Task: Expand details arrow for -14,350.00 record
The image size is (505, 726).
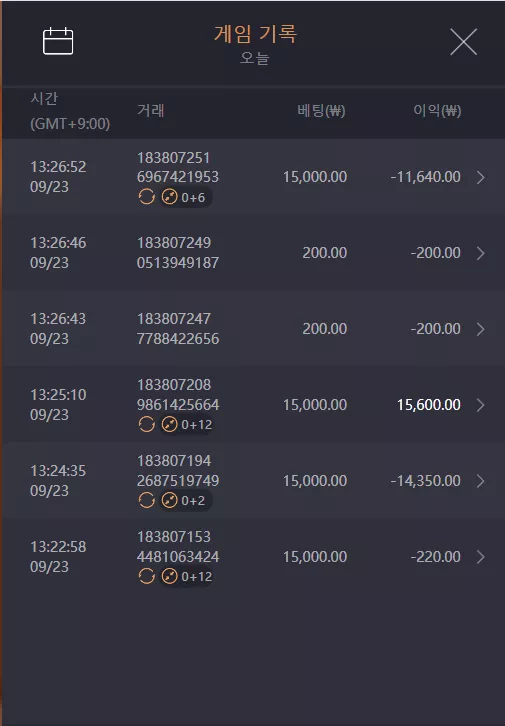Action: click(x=481, y=481)
